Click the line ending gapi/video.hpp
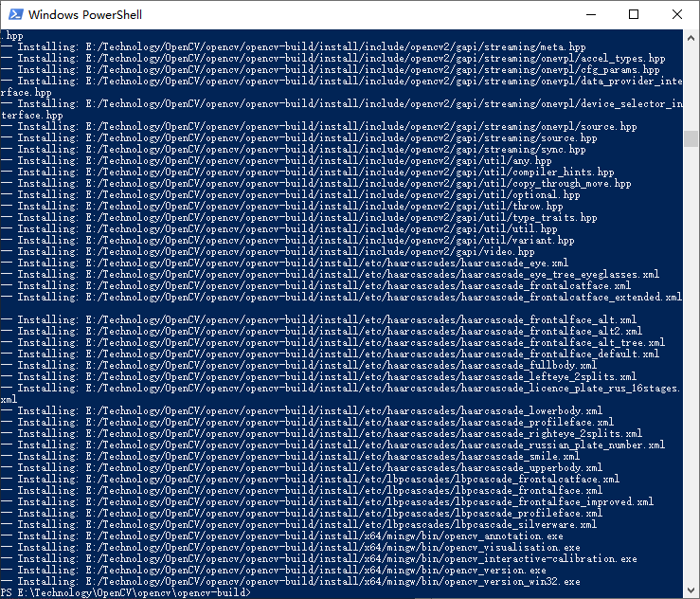The height and width of the screenshot is (599, 700). (267, 251)
